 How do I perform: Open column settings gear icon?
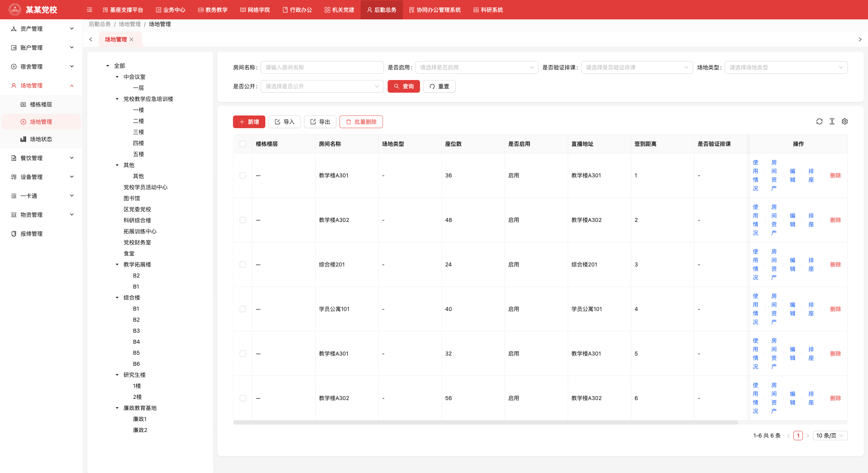pos(845,121)
